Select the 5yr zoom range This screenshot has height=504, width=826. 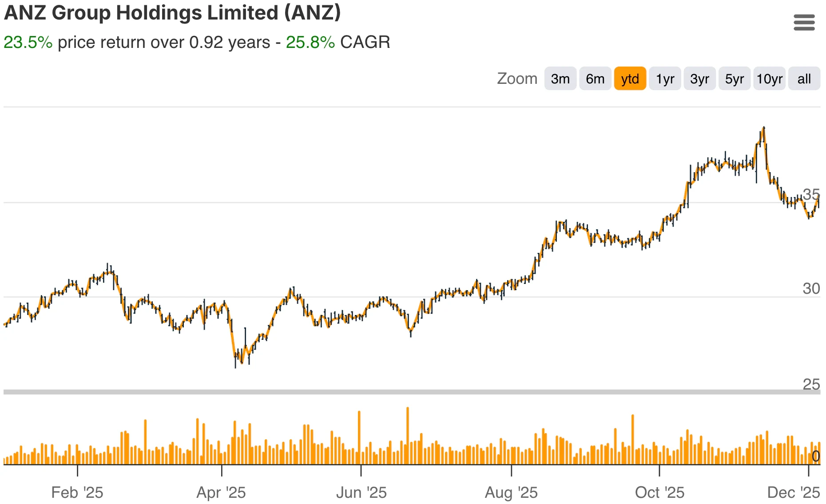[734, 79]
